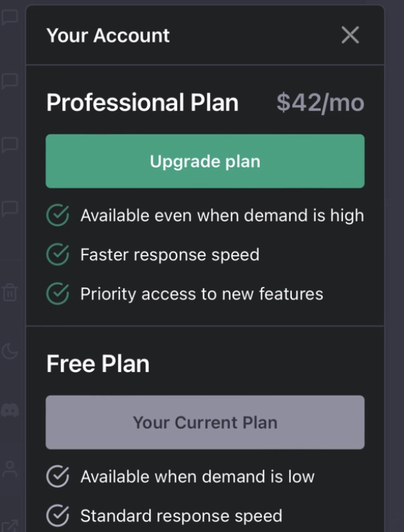Select the Free Plan heading
Image resolution: width=404 pixels, height=532 pixels.
(98, 364)
